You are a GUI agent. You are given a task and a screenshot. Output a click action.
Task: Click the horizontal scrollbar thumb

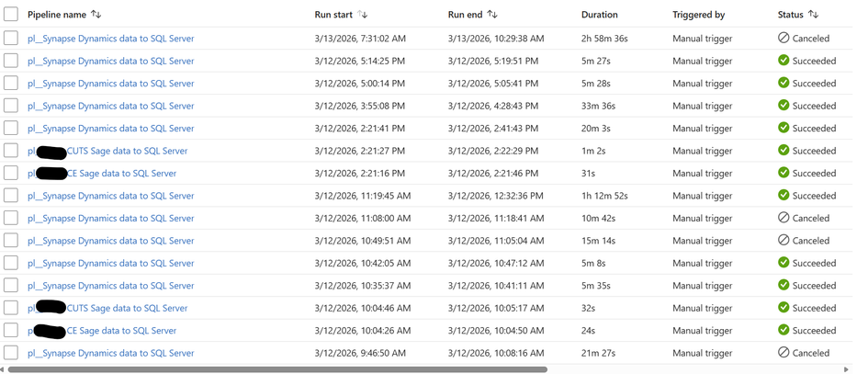[276, 369]
